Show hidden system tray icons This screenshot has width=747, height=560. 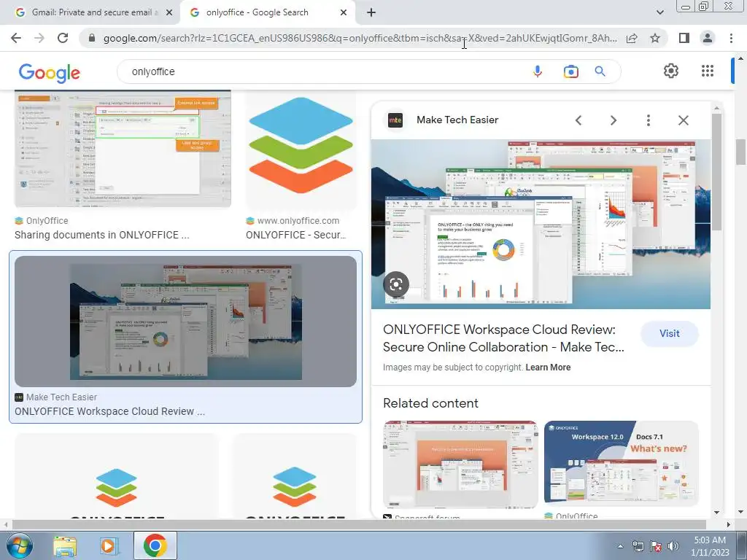pyautogui.click(x=620, y=546)
